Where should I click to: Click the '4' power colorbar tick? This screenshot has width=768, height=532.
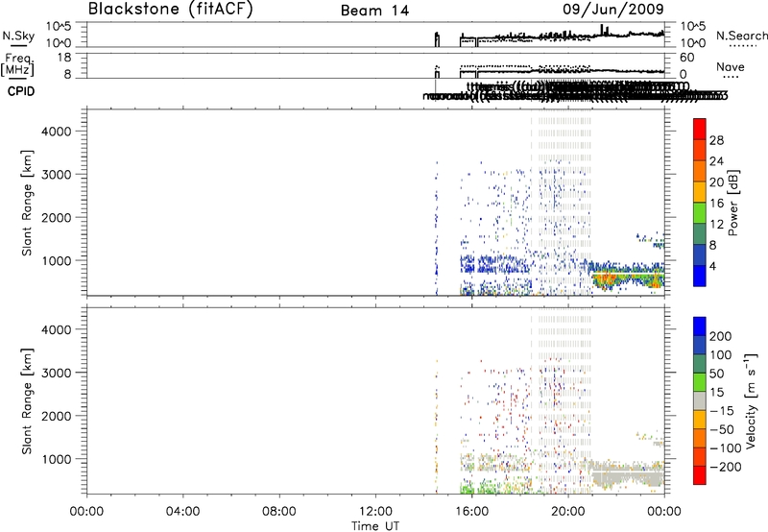point(713,266)
